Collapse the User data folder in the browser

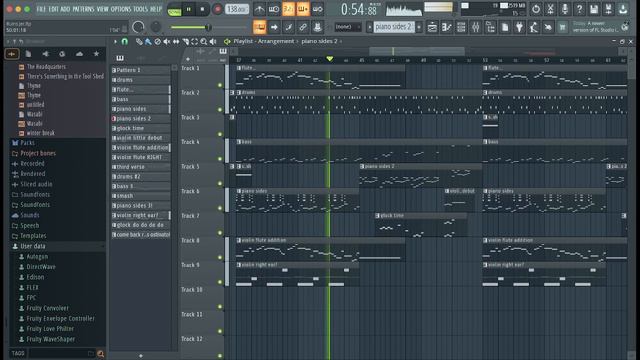click(33, 246)
